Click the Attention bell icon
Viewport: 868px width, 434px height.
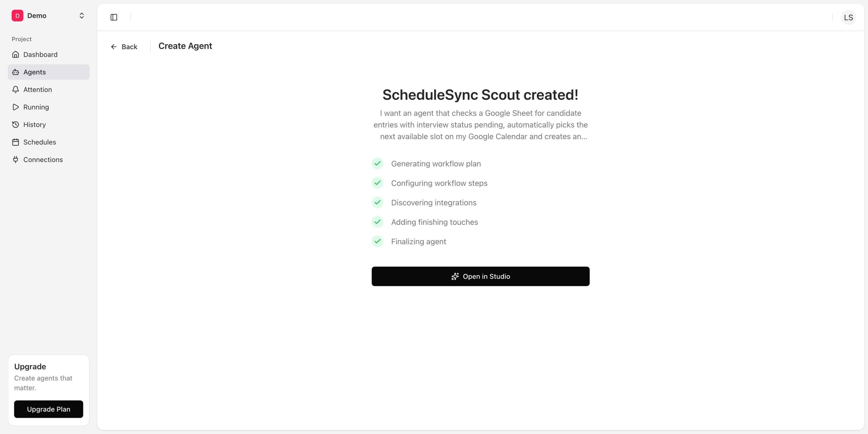point(16,89)
